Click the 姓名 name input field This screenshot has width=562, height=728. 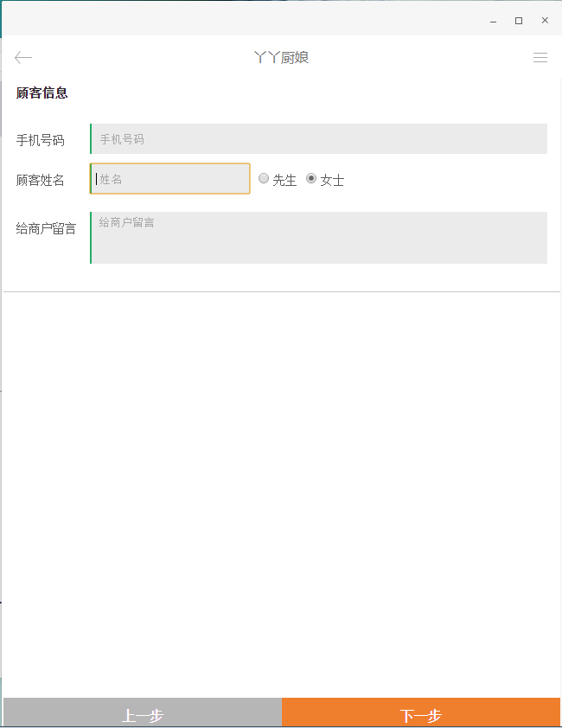coord(170,179)
